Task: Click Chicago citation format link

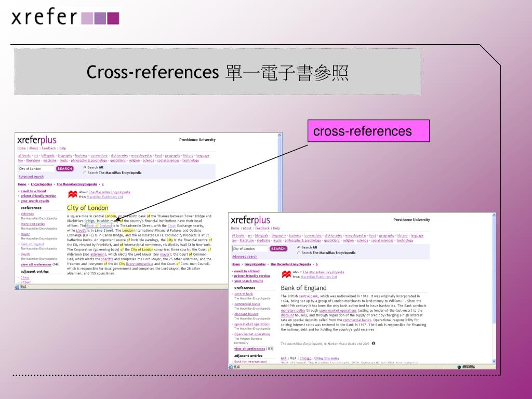Action: (x=305, y=358)
